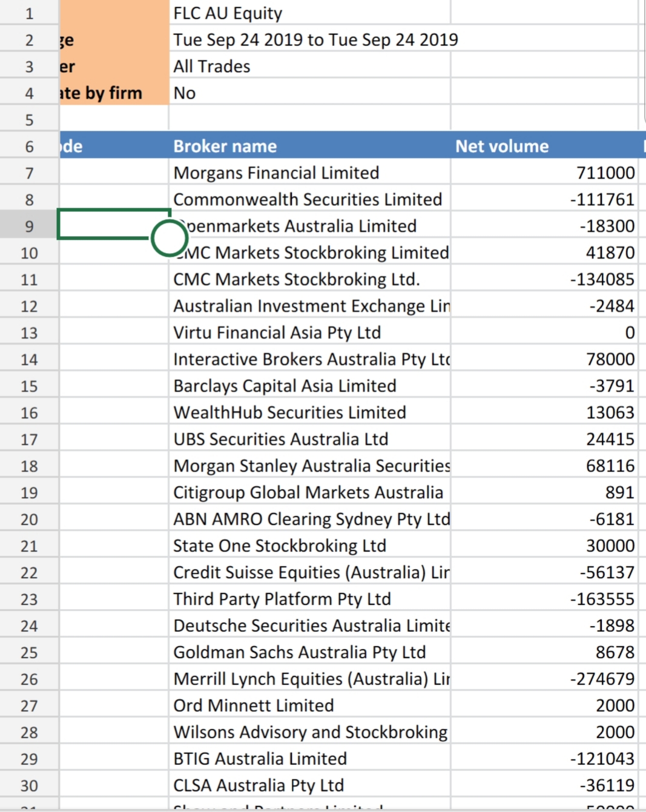Select row header 20
This screenshot has height=812, width=646.
(x=29, y=519)
